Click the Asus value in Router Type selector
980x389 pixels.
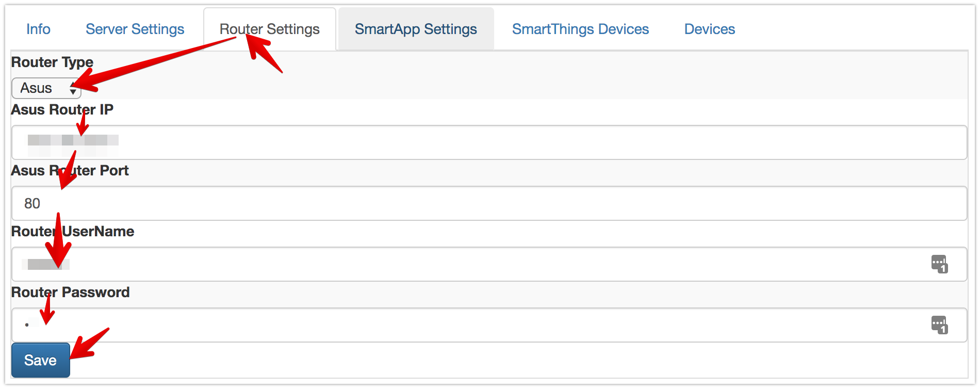click(37, 88)
